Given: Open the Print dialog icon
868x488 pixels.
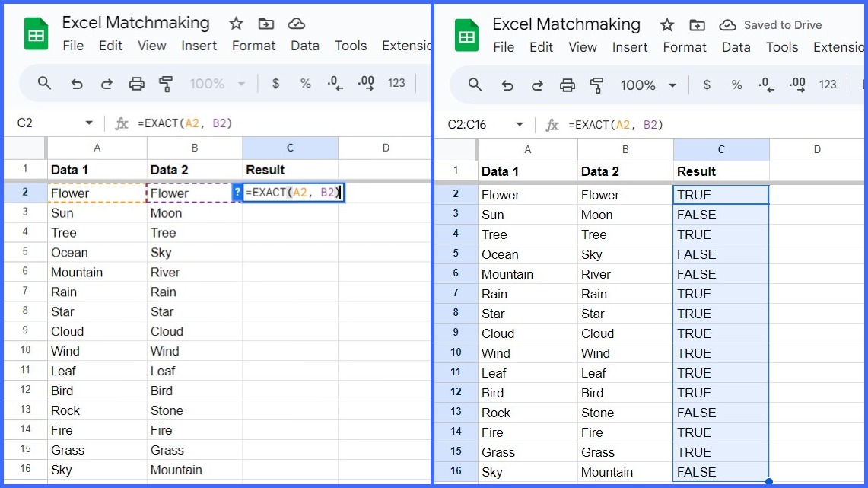Looking at the screenshot, I should pos(136,83).
